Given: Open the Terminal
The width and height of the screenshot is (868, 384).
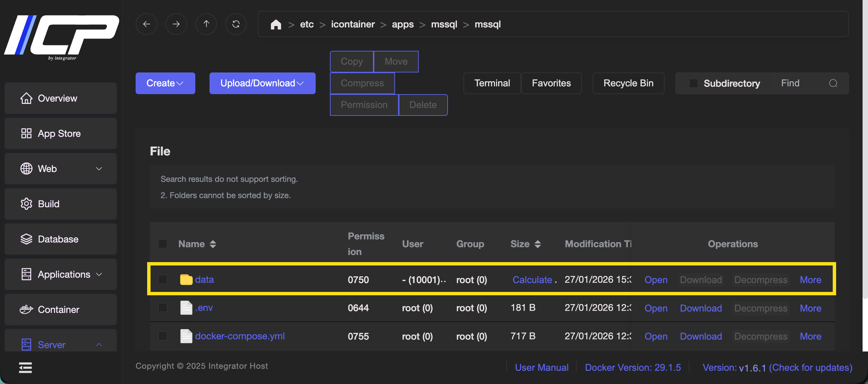Looking at the screenshot, I should tap(492, 83).
